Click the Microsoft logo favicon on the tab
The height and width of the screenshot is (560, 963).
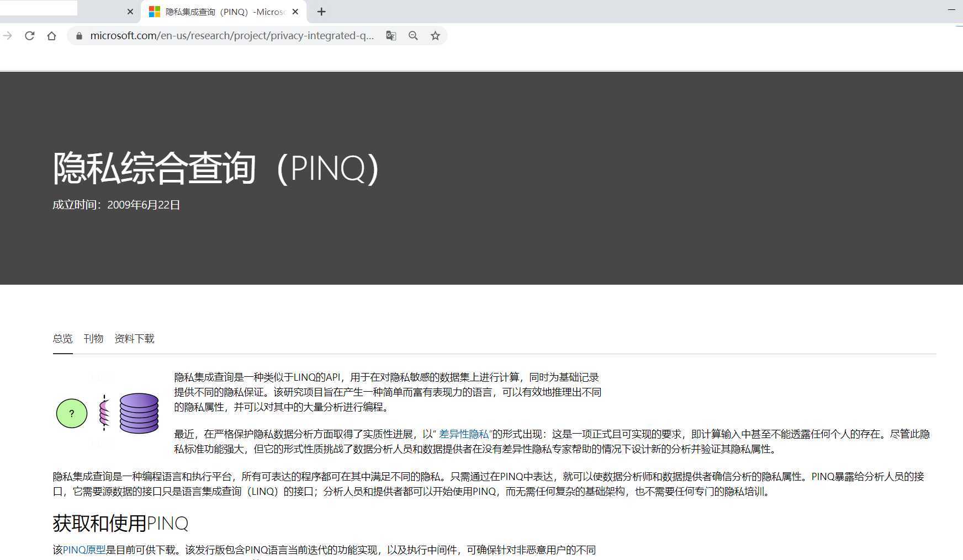155,12
